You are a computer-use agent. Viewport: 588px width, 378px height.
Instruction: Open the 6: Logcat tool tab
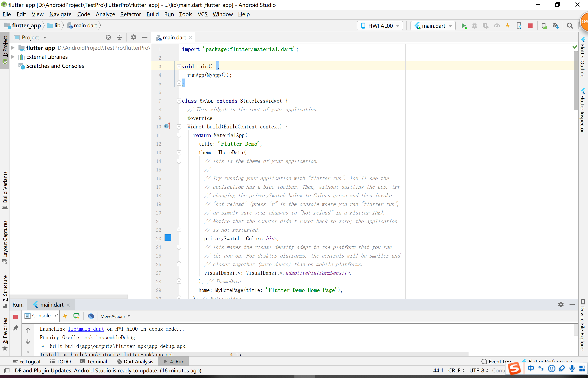(27, 362)
